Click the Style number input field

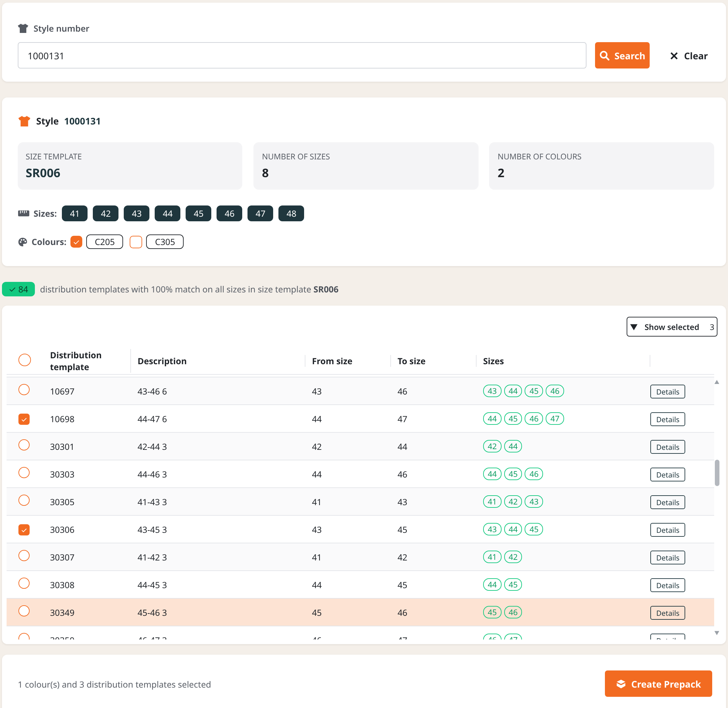[302, 55]
